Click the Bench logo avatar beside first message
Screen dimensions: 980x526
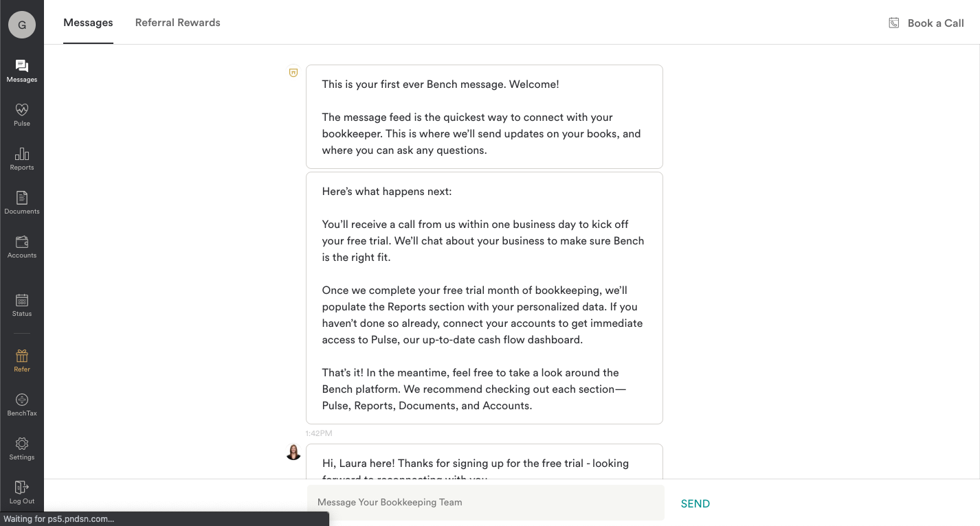coord(293,72)
